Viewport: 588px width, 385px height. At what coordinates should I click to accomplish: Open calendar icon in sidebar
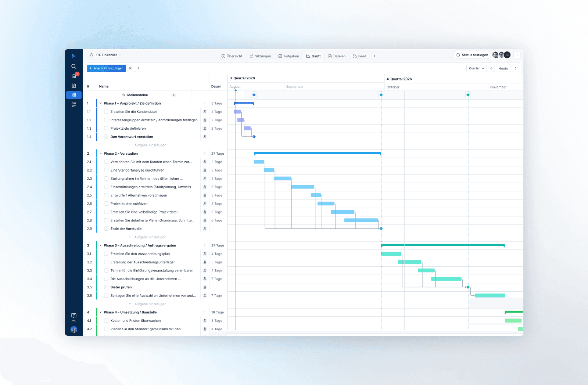[73, 86]
